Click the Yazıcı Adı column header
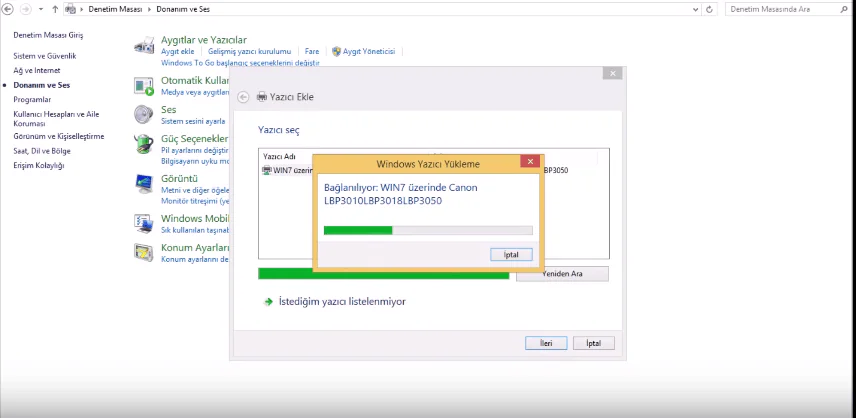The height and width of the screenshot is (418, 856). [279, 157]
